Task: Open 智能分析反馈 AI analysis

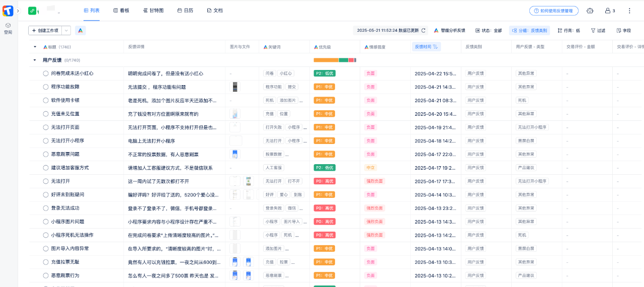Action: (449, 31)
